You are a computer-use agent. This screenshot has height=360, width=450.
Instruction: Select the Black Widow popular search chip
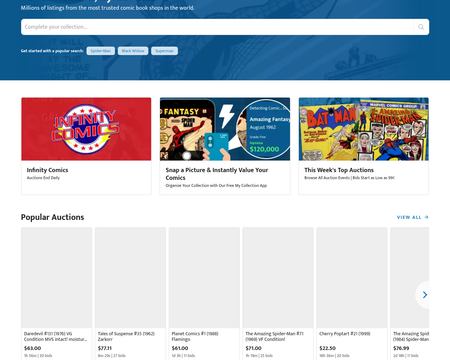tap(133, 51)
